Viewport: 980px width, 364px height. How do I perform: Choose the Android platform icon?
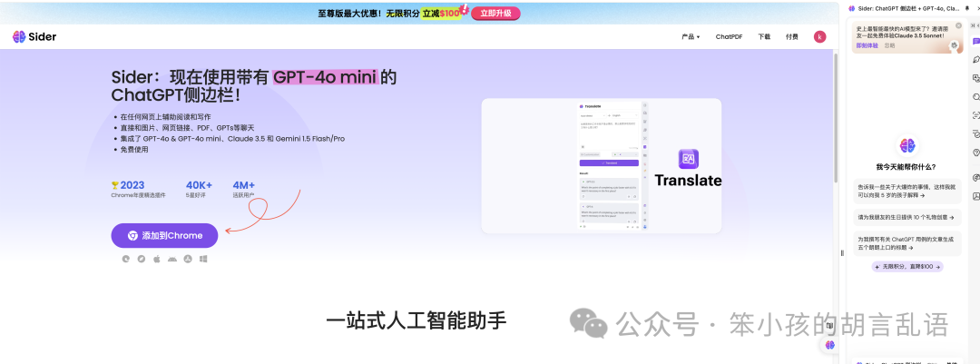point(172,259)
